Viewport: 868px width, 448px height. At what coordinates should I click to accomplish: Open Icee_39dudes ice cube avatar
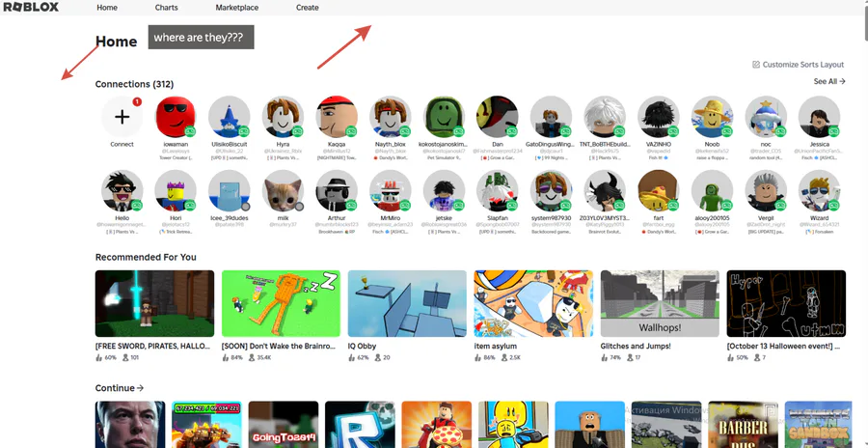point(230,191)
